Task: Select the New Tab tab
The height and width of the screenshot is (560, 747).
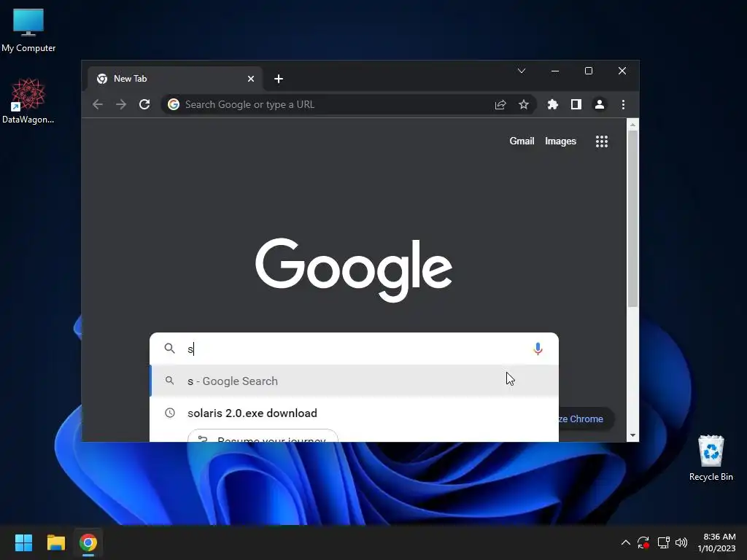Action: (174, 79)
